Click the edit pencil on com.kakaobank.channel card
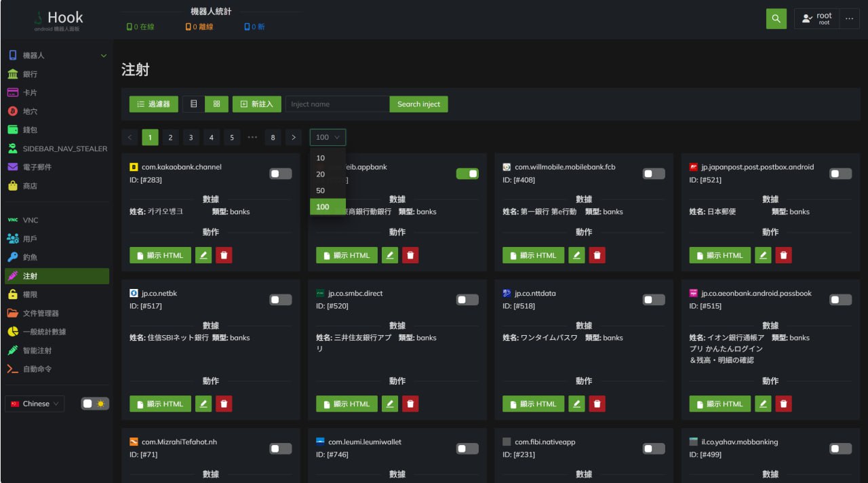 [x=203, y=255]
